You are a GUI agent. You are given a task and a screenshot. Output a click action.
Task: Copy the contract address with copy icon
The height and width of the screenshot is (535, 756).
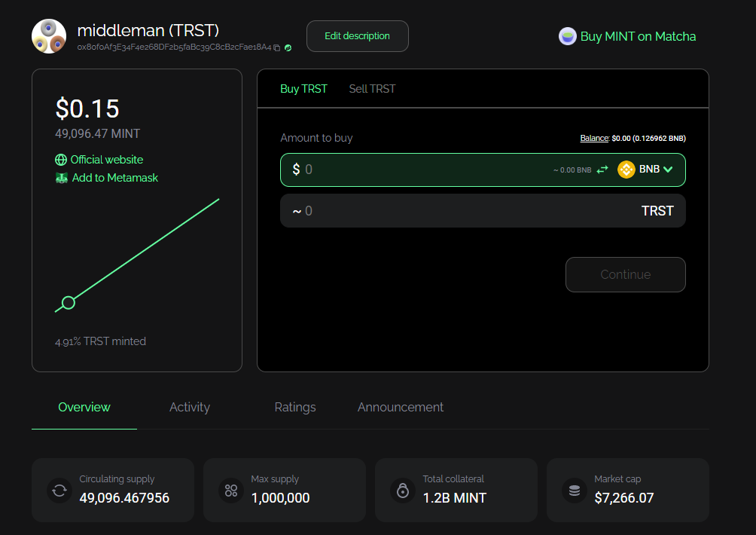click(277, 47)
